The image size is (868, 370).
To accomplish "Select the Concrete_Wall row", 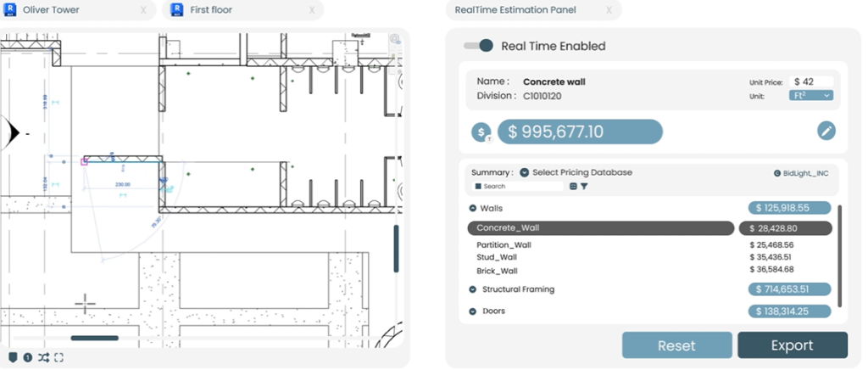I will click(601, 227).
